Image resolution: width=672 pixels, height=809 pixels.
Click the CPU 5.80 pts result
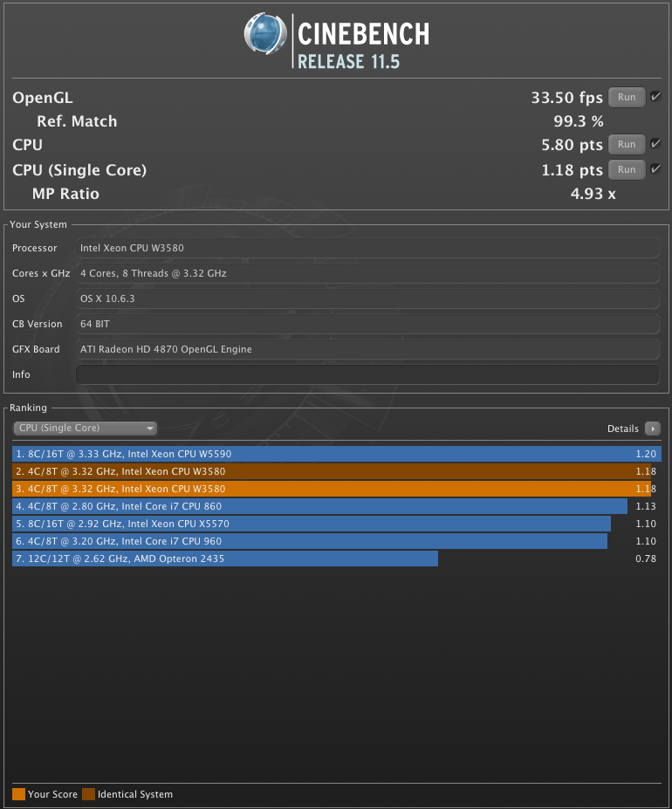[572, 145]
